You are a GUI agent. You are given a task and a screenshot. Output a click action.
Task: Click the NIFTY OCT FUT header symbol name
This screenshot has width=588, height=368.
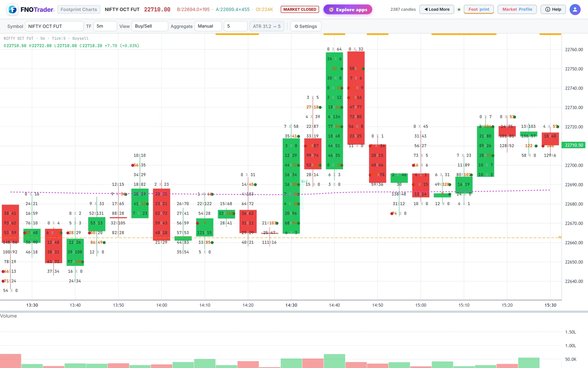[122, 10]
